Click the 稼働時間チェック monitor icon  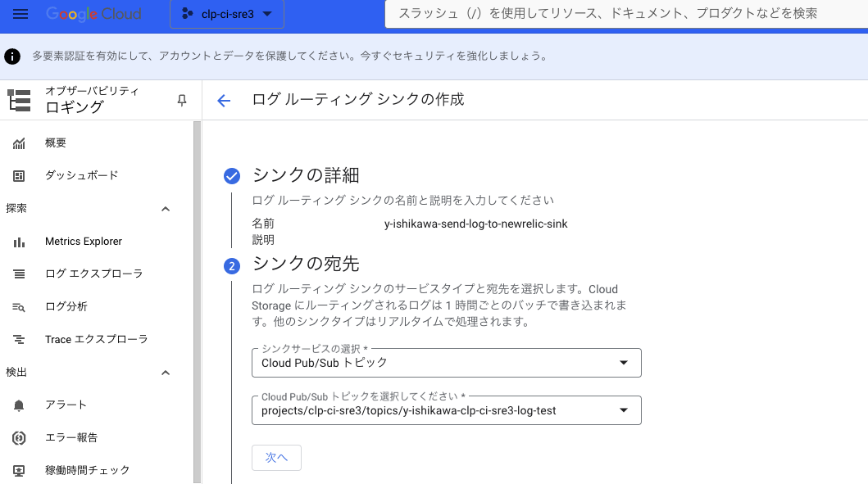coord(19,471)
